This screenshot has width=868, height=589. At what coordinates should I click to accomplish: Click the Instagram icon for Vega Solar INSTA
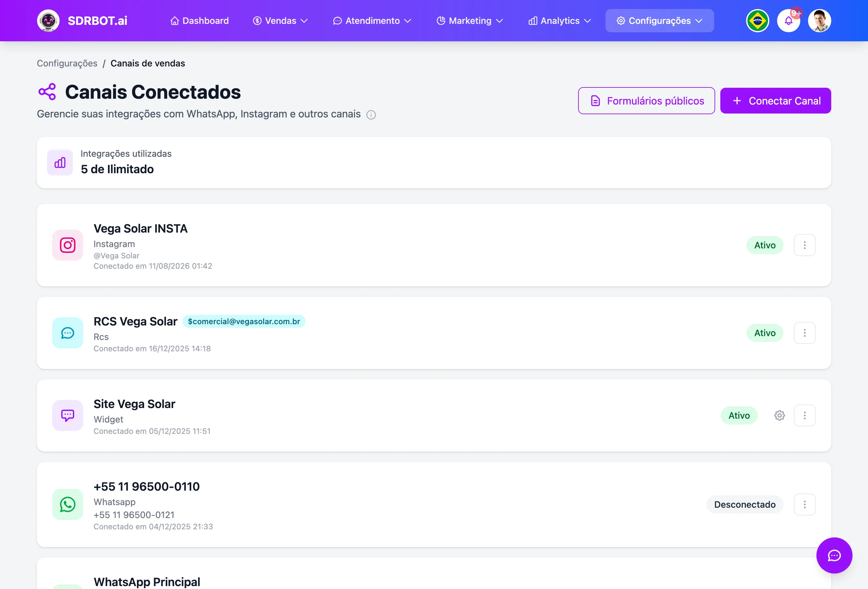[x=68, y=245]
